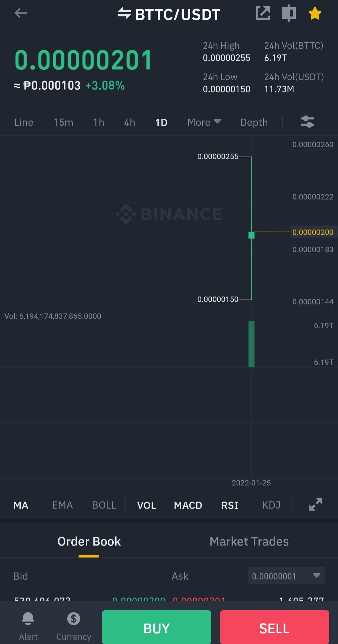This screenshot has height=644, width=338.
Task: Tap the 0.00000255 chart high label
Action: point(218,156)
